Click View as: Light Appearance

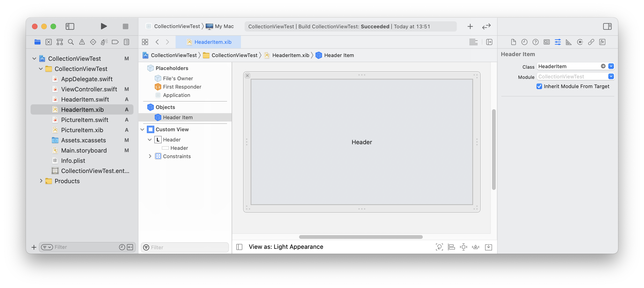[x=286, y=247]
